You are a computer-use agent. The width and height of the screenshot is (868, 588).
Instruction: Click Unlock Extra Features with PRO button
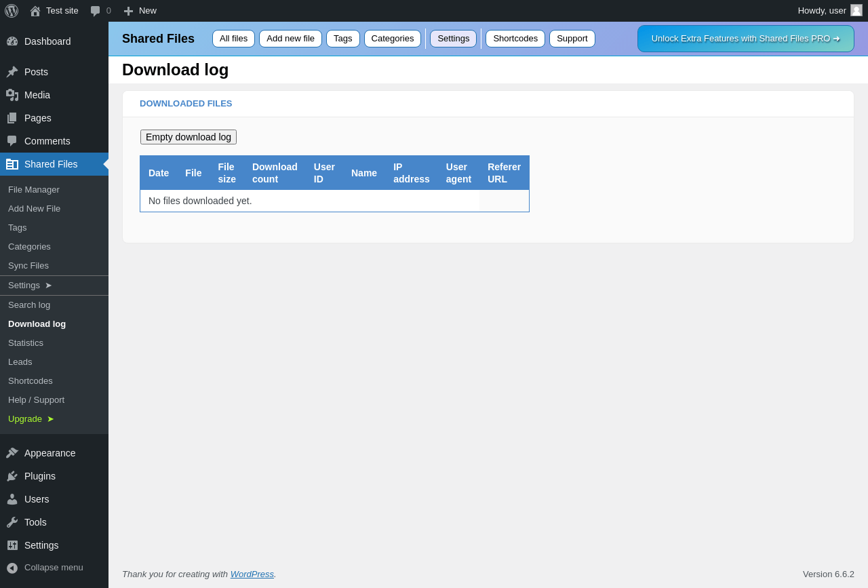(x=746, y=39)
